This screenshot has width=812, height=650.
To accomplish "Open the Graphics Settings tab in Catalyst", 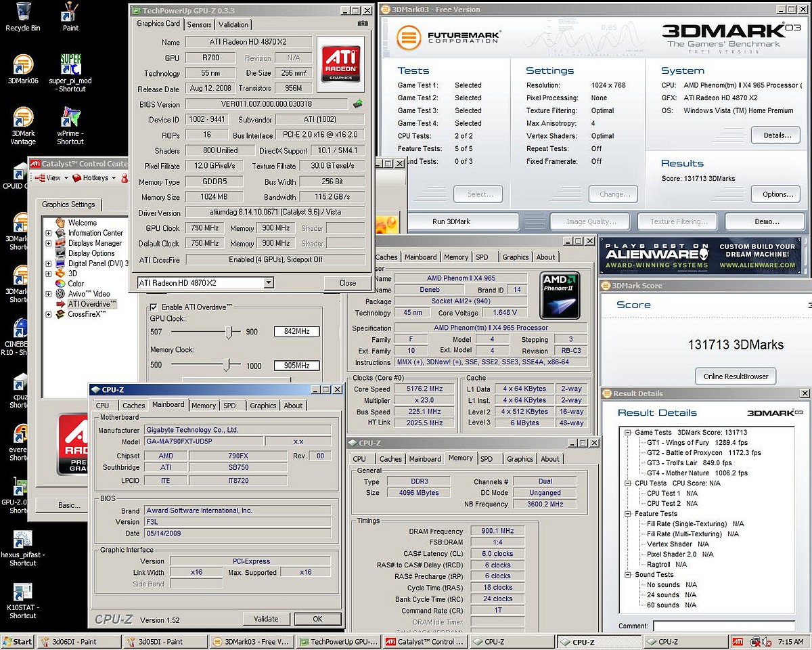I will pyautogui.click(x=68, y=204).
